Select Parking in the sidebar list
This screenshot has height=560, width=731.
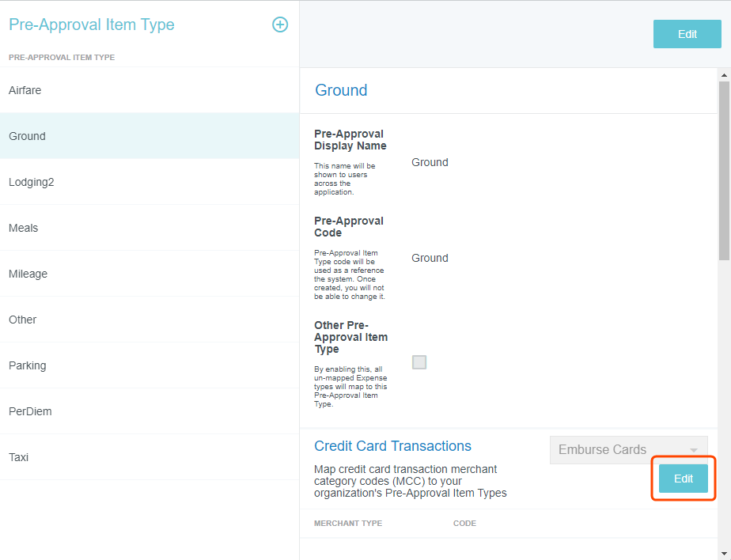[x=28, y=365]
